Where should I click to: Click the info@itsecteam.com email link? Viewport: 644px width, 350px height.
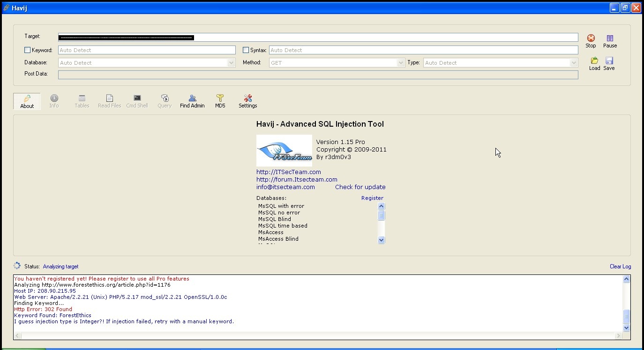click(x=285, y=187)
